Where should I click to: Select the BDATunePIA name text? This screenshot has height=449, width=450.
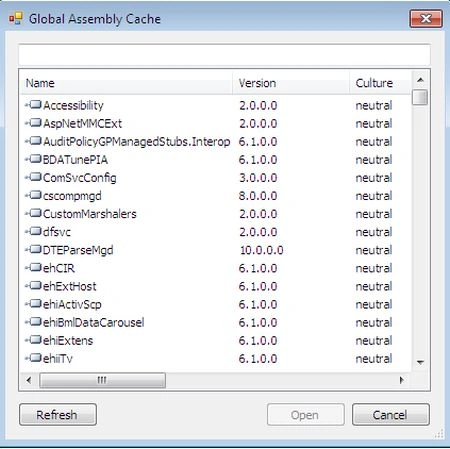point(75,160)
